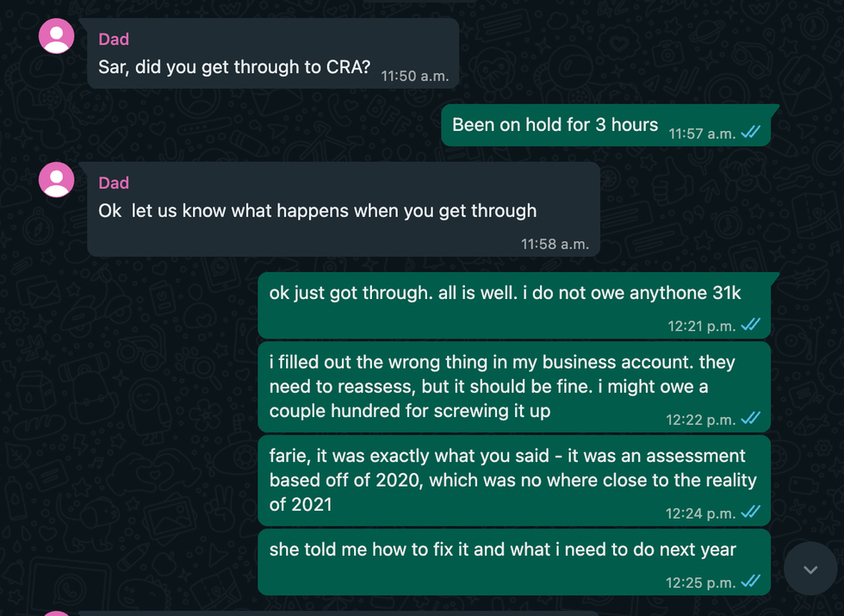
Task: Click the 11:58 a.m. timestamp on Dad's message
Action: 555,244
